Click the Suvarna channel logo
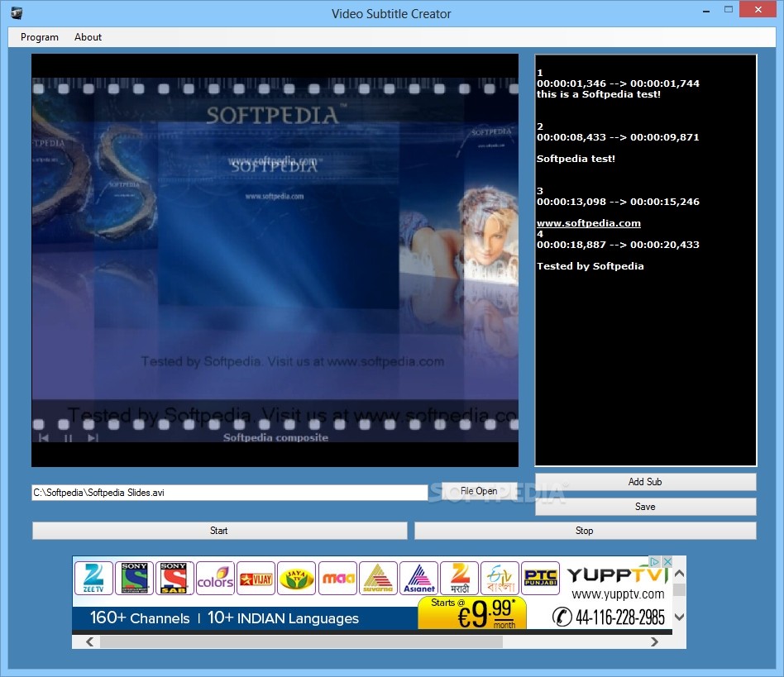 pyautogui.click(x=378, y=578)
